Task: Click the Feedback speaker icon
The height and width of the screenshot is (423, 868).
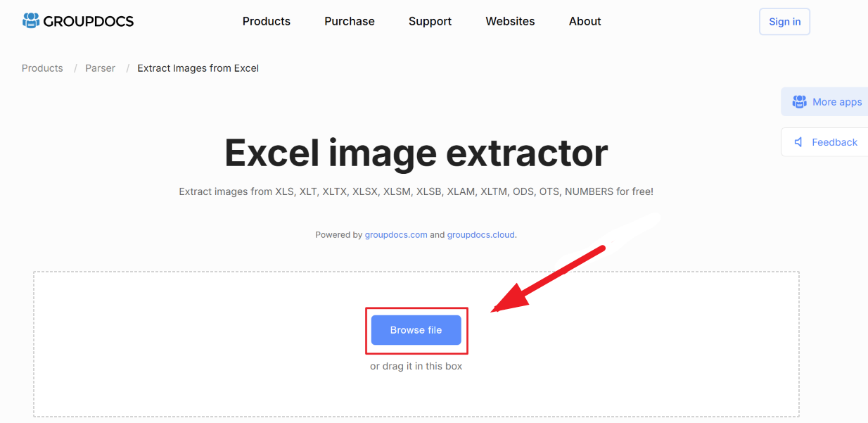Action: (798, 141)
